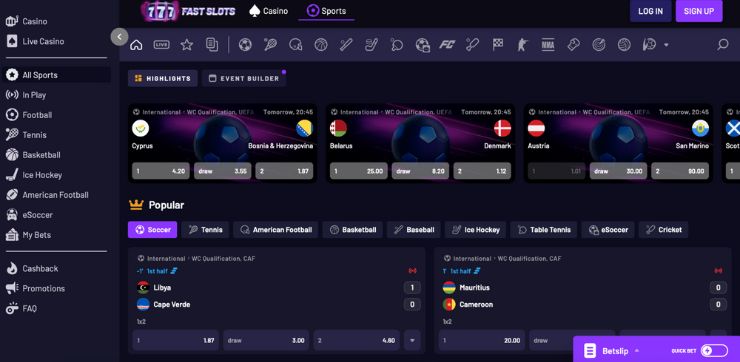This screenshot has width=740, height=362.
Task: Click the 777 Fast Slots logo
Action: click(187, 11)
